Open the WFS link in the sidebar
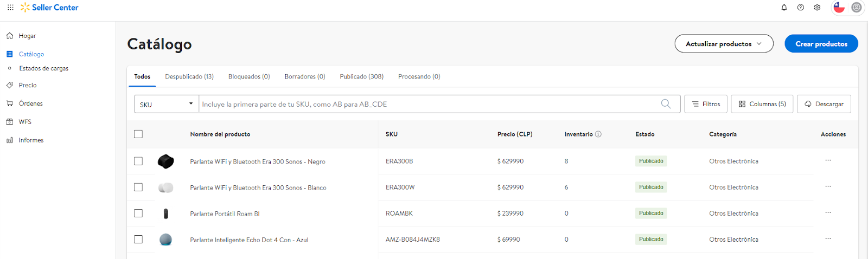The height and width of the screenshot is (259, 868). [25, 122]
